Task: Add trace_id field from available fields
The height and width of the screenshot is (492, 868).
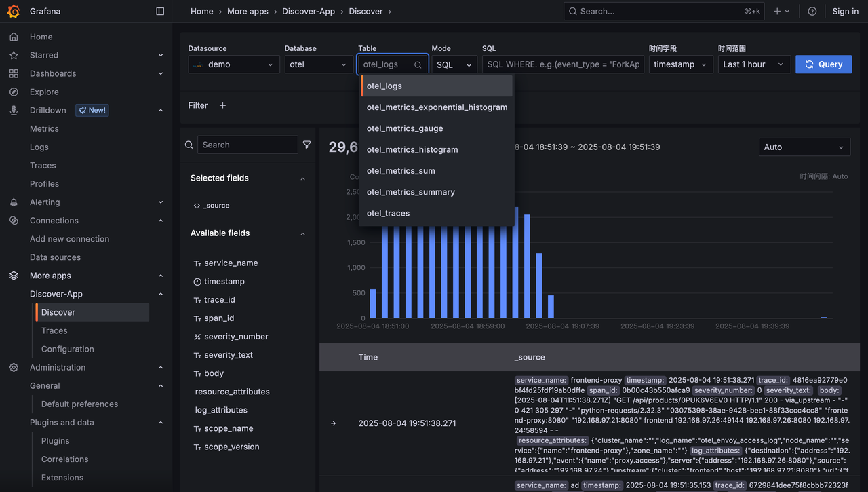Action: (220, 300)
